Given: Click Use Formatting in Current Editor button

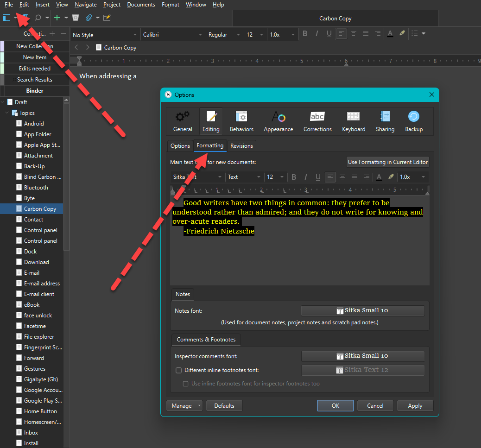Looking at the screenshot, I should (388, 162).
